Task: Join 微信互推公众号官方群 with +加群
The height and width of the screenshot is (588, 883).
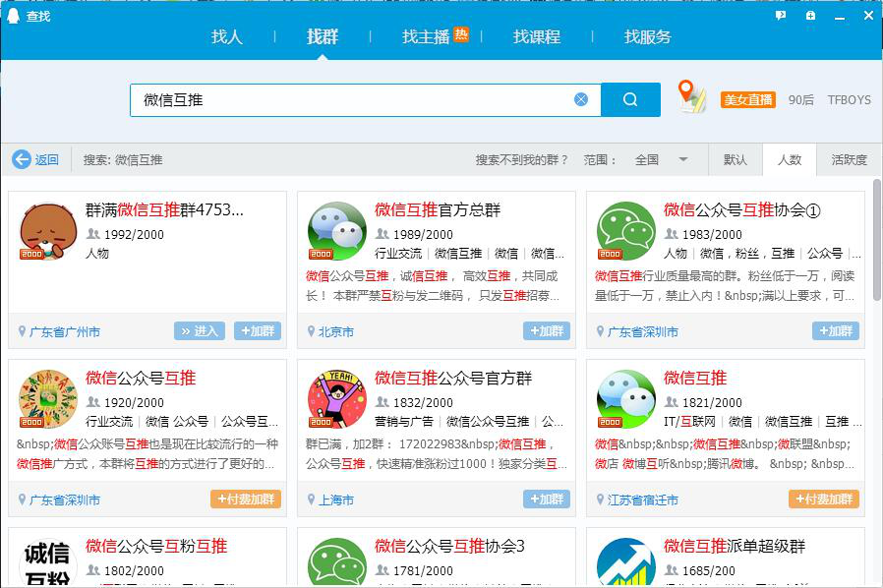Action: (547, 499)
